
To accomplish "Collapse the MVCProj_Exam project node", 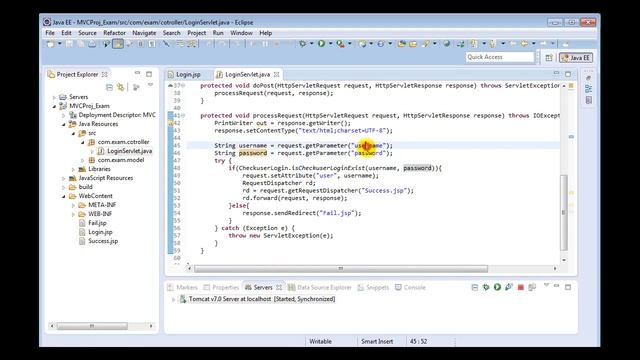I will (x=54, y=106).
